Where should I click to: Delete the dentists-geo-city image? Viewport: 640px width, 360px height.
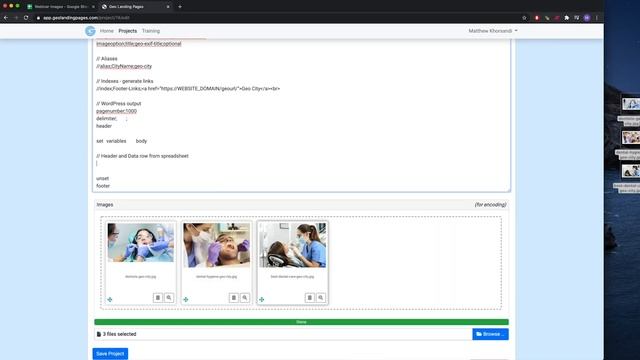coord(158,298)
